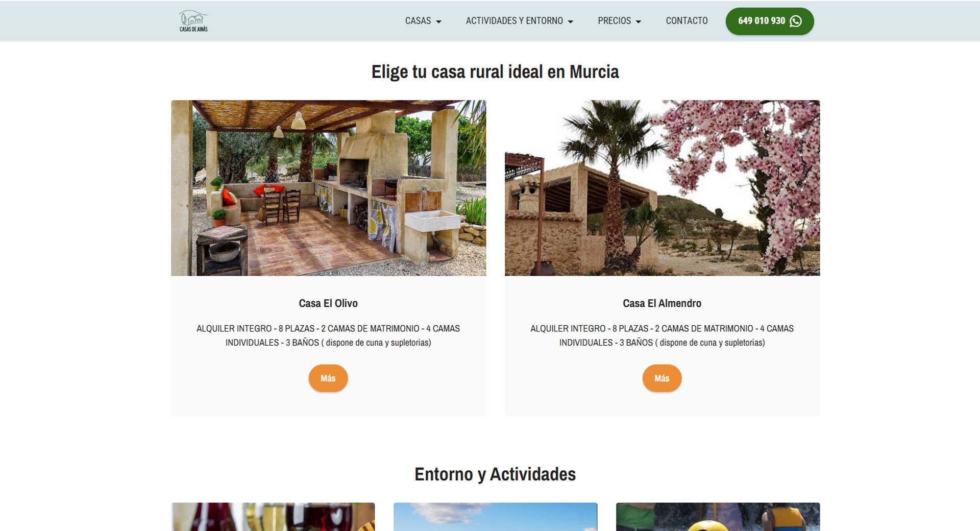Expand the Precios dropdown arrow

[x=639, y=21]
